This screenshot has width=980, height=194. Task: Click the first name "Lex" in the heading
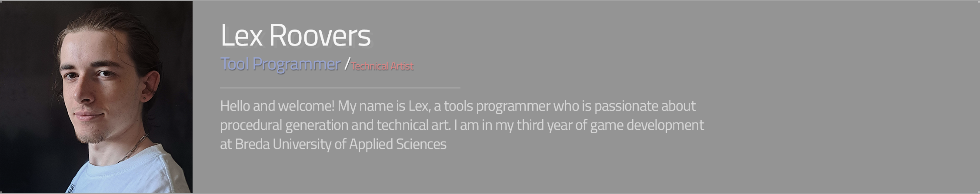[241, 36]
